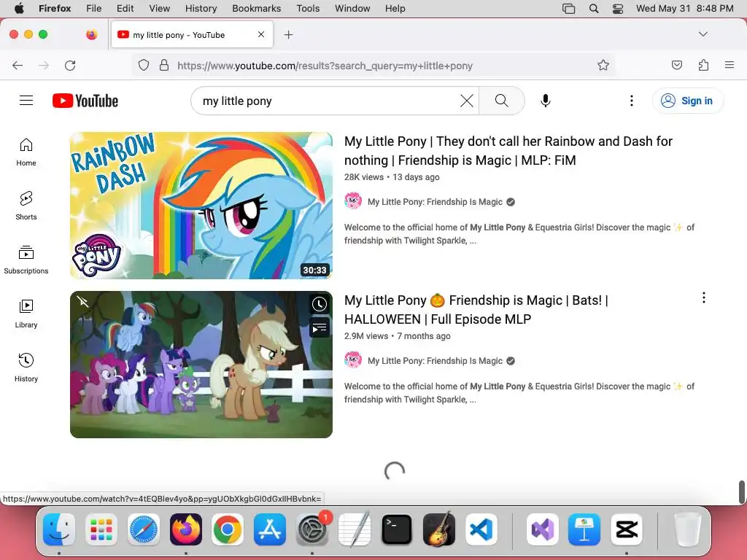Click the page vertical scrollbar thumb
Viewport: 747px width, 560px height.
pyautogui.click(x=742, y=491)
